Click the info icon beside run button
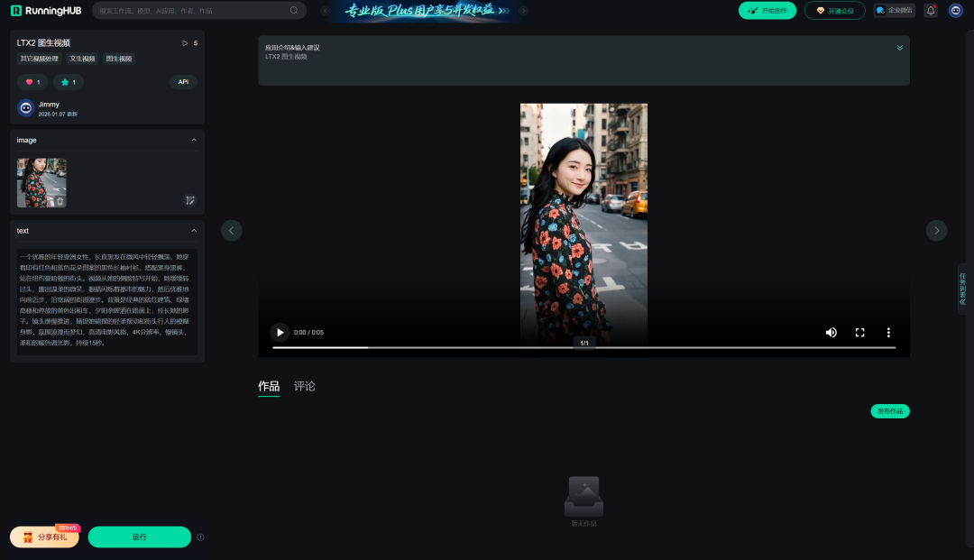974x560 pixels. point(200,537)
